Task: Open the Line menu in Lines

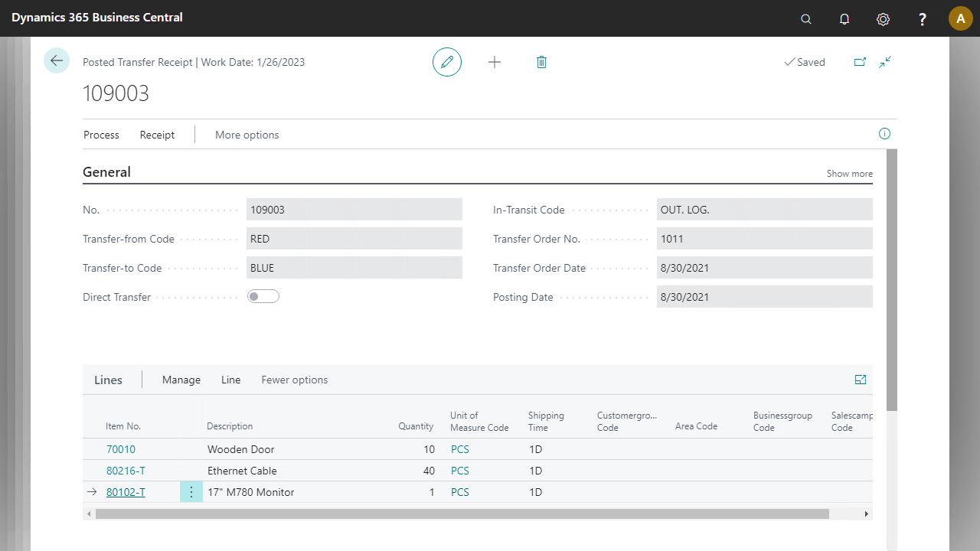Action: [x=230, y=380]
